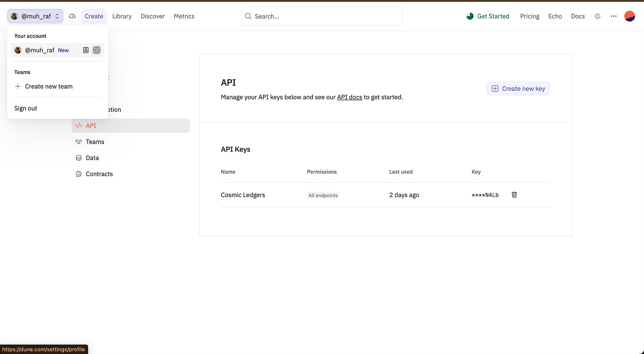
Task: Click the '2 days ago' last used value
Action: tap(404, 195)
